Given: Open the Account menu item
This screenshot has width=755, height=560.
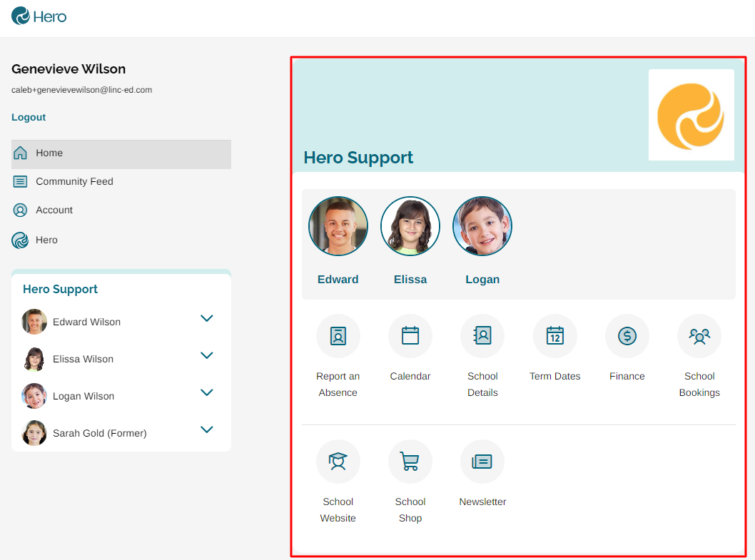Looking at the screenshot, I should coord(121,210).
